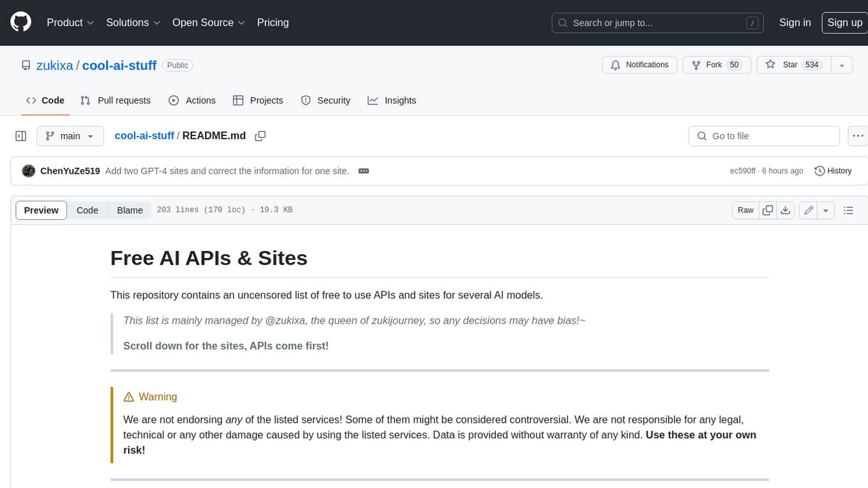This screenshot has height=488, width=868.
Task: Expand the file tree side panel
Action: [20, 136]
